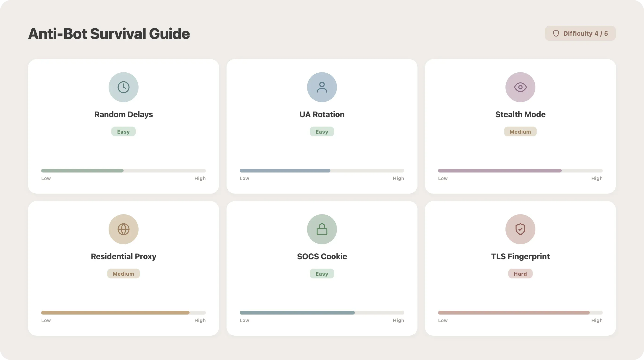Click the SOCS Cookie card title
The height and width of the screenshot is (360, 644).
pos(322,256)
